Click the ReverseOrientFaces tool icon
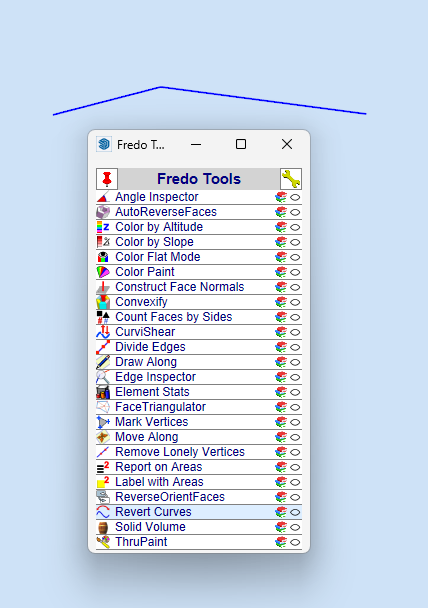This screenshot has height=608, width=428. click(103, 497)
